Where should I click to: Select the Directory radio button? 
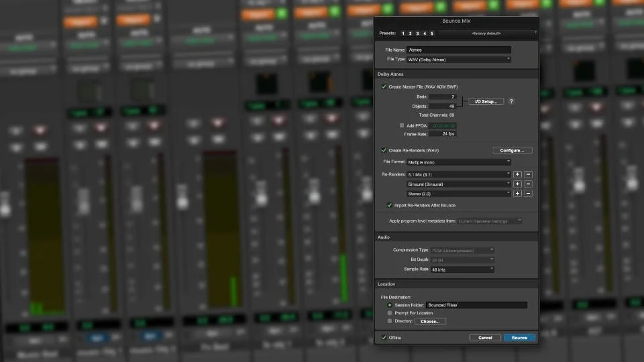coord(389,321)
